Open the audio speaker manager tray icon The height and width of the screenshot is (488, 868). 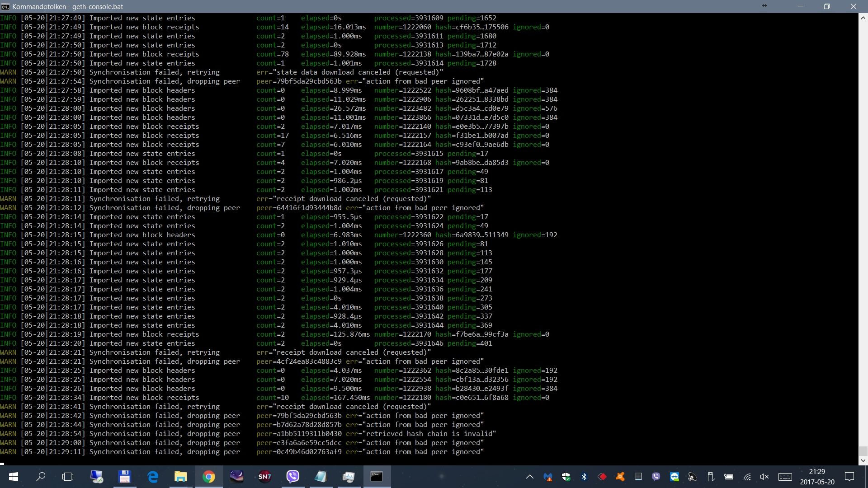(693, 477)
